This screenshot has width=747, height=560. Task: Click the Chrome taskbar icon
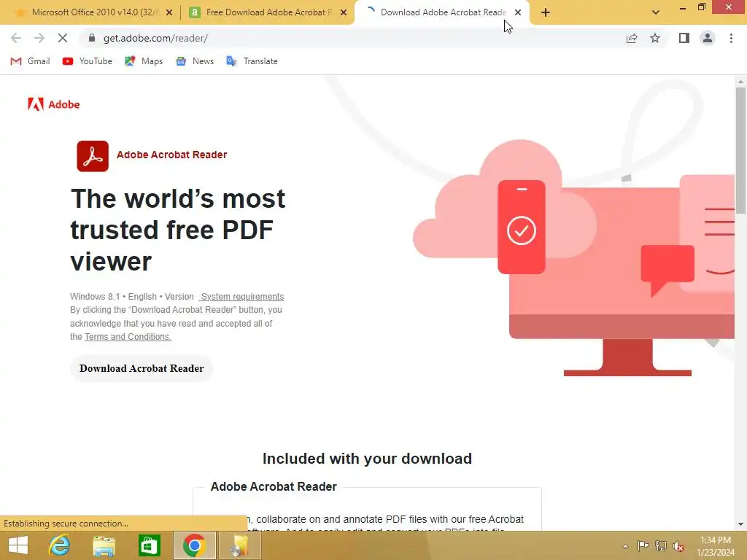pos(194,545)
